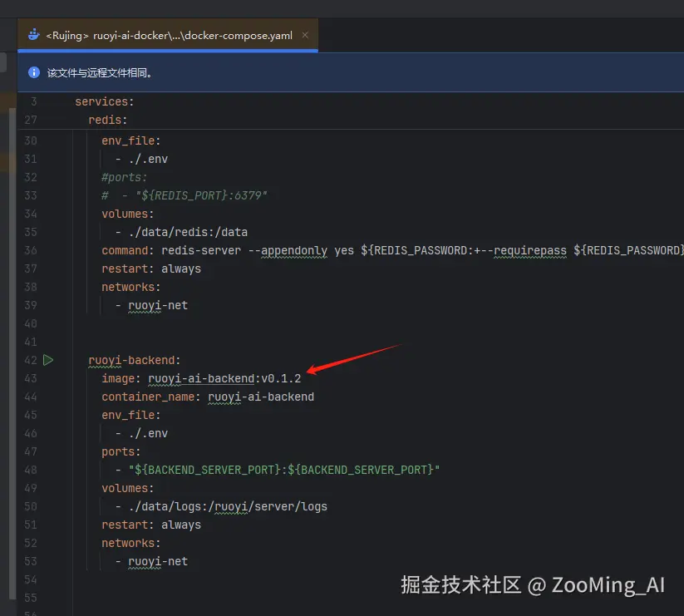Click 'volumes:' on line 34
The image size is (684, 616).
click(x=128, y=214)
